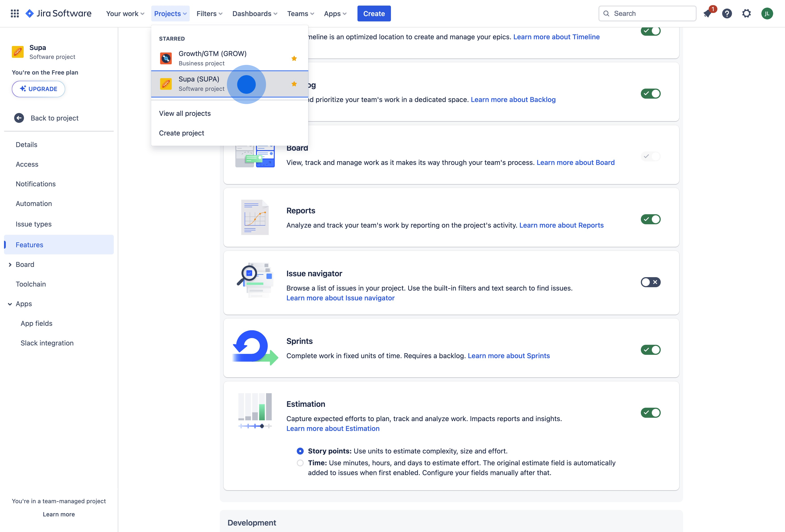The image size is (785, 532).
Task: Collapse the Apps section in sidebar
Action: point(10,304)
